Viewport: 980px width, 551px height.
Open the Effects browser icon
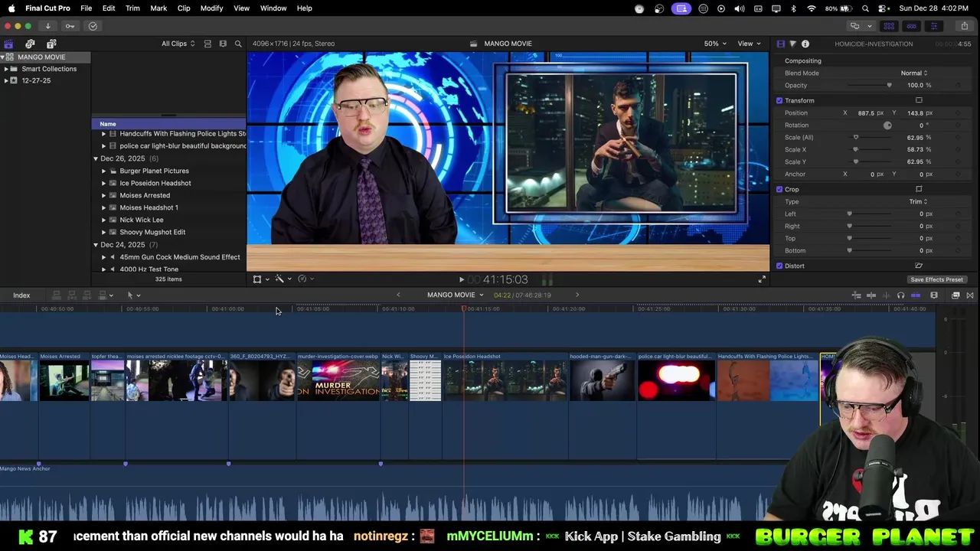(955, 295)
